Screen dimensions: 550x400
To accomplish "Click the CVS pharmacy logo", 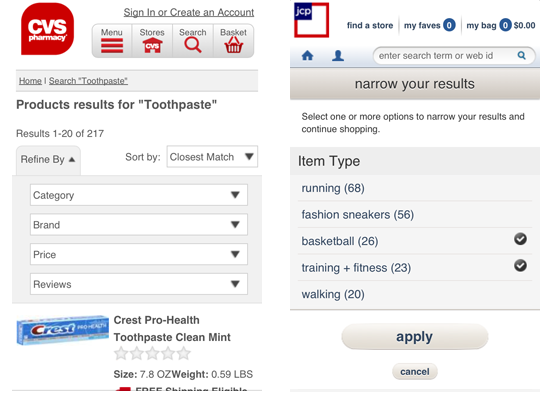I will click(x=47, y=29).
